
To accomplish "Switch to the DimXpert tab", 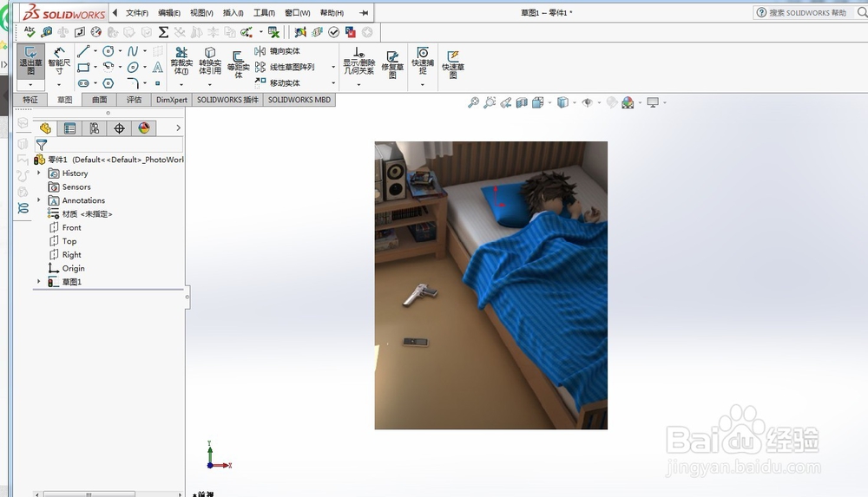I will tap(172, 100).
